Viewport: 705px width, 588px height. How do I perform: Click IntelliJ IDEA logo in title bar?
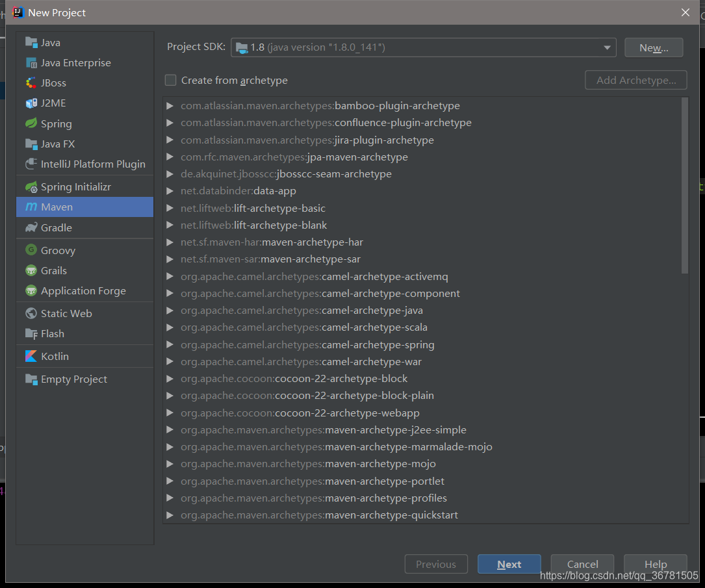click(18, 12)
